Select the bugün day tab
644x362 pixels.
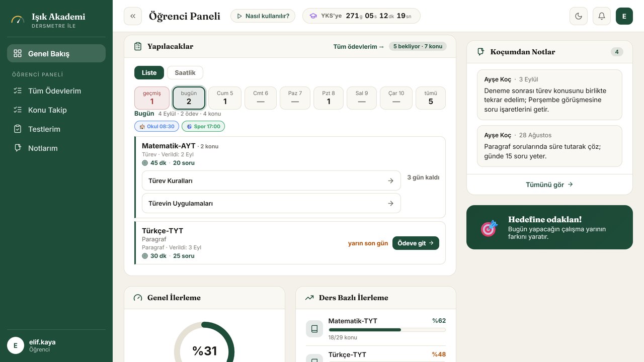point(189,98)
